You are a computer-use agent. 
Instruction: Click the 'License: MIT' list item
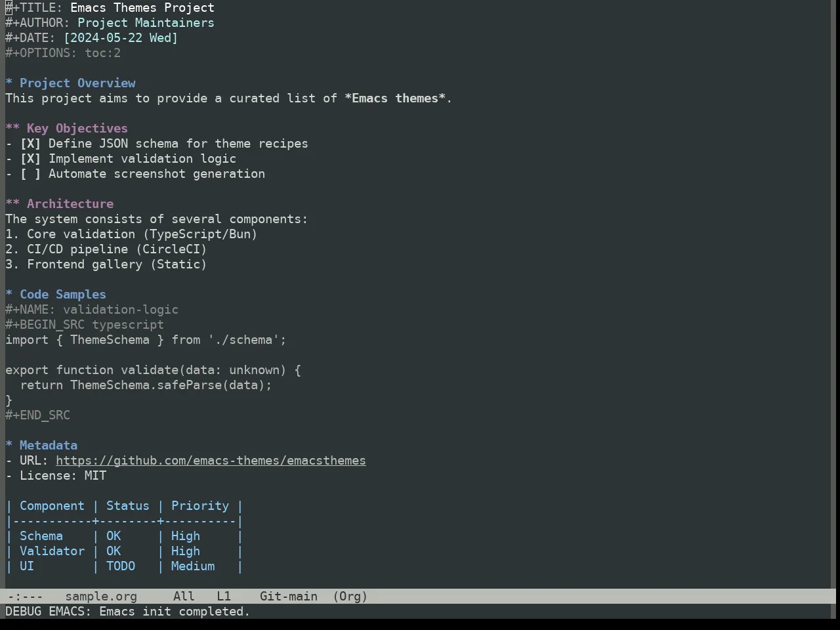(x=56, y=476)
